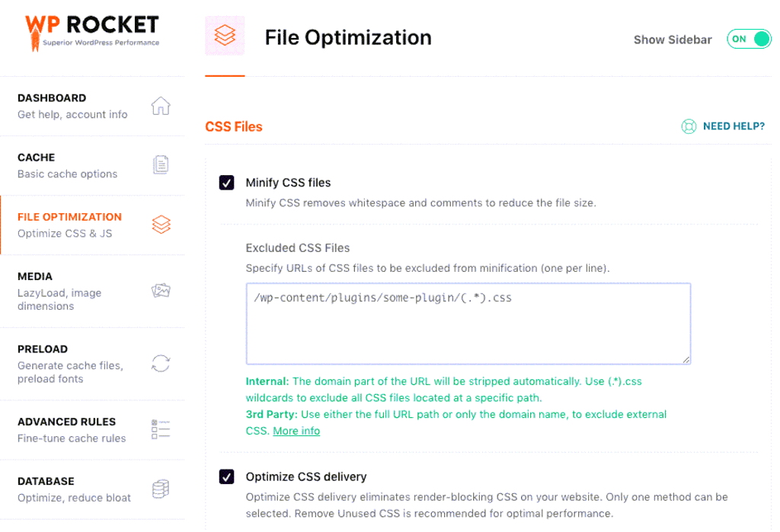Select the File Optimization menu item
The height and width of the screenshot is (532, 780).
tap(92, 225)
